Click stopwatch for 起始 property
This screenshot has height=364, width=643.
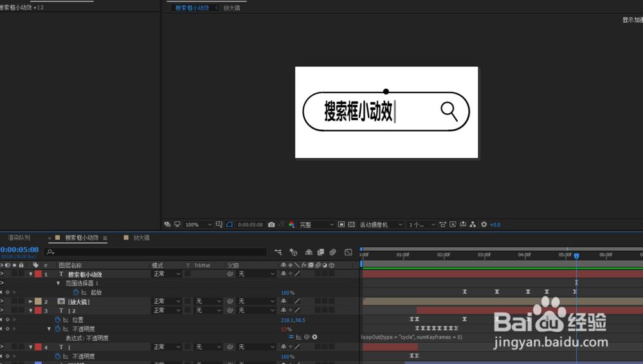pyautogui.click(x=76, y=292)
